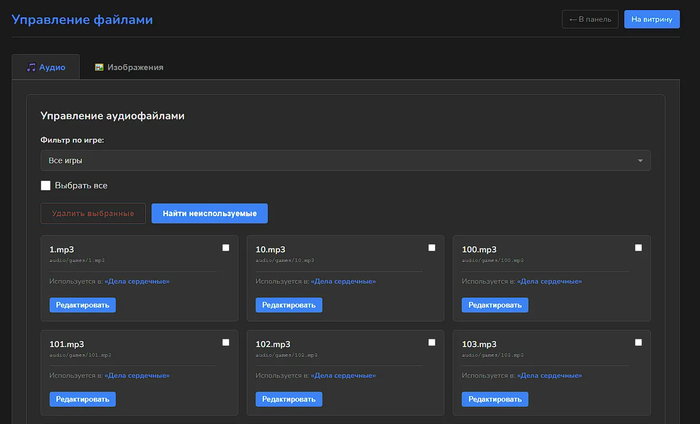This screenshot has height=424, width=700.
Task: Edit the 103.mp3 file
Action: coord(495,399)
